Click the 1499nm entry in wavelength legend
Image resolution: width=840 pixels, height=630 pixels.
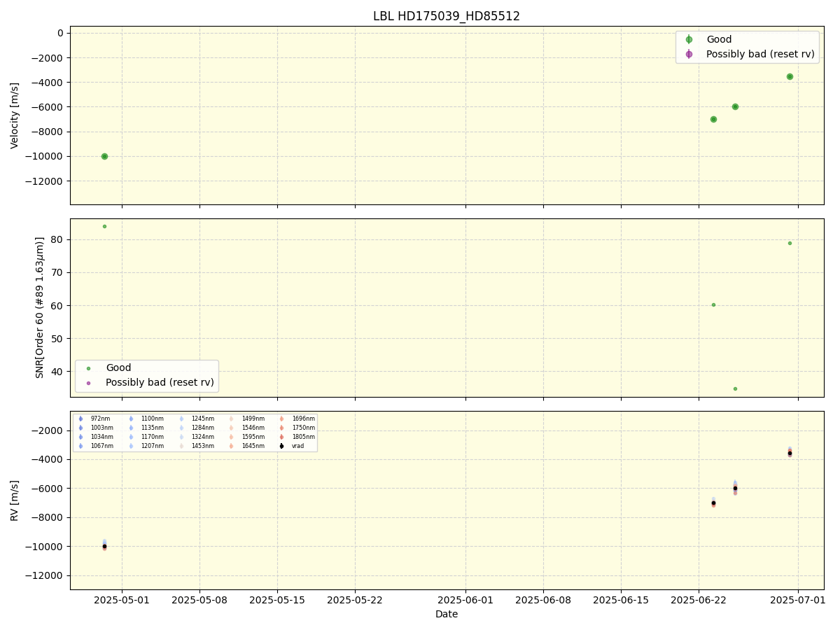pos(253,419)
